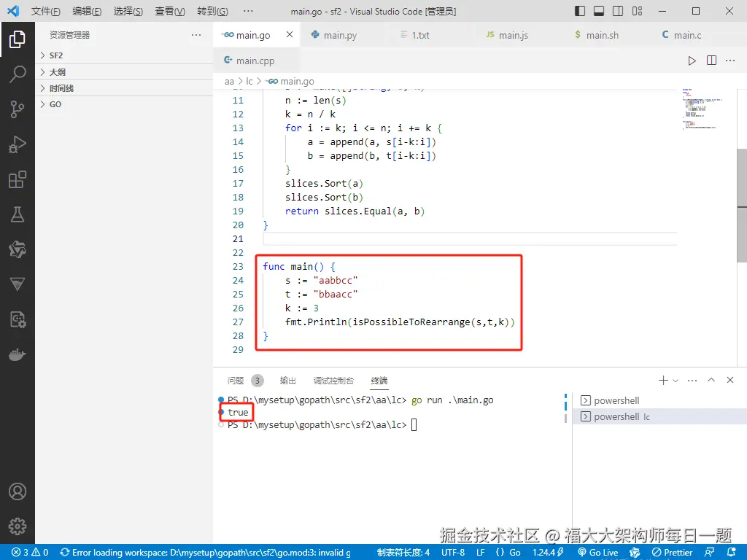The width and height of the screenshot is (747, 560).
Task: Switch to the main.sh tab
Action: [x=602, y=35]
